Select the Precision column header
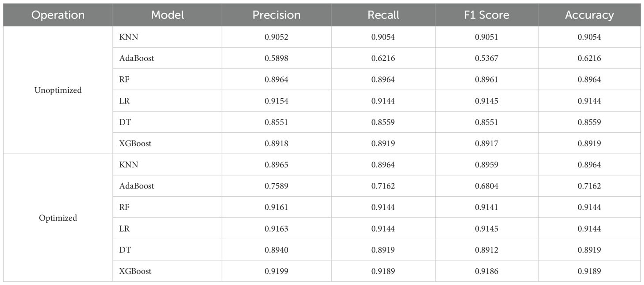The height and width of the screenshot is (285, 644). click(x=276, y=15)
